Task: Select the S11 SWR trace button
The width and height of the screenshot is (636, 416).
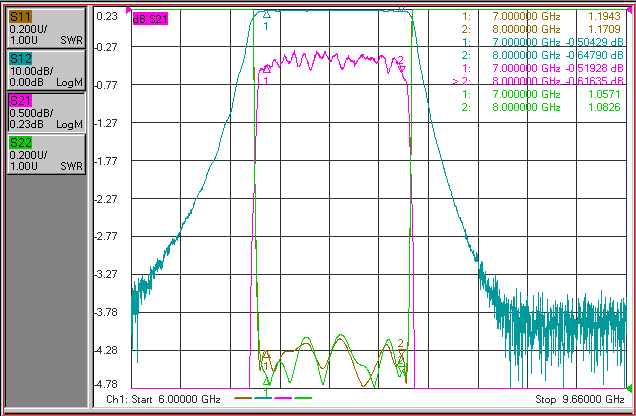Action: [x=46, y=28]
